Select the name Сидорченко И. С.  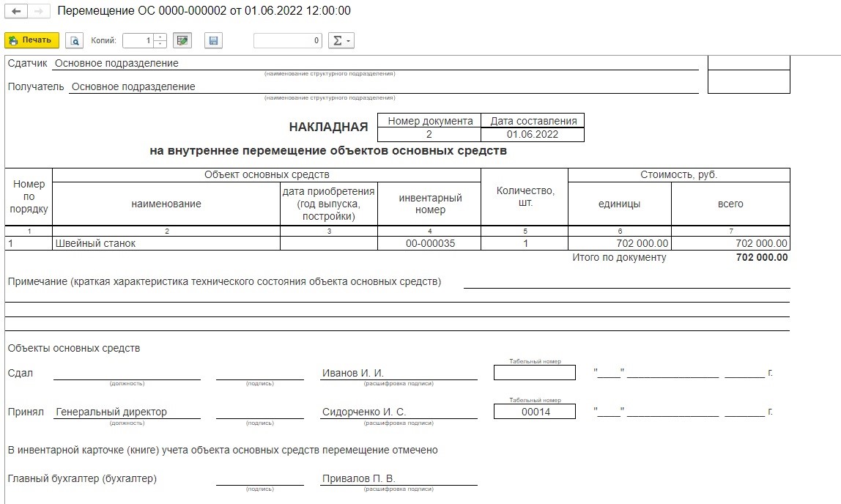(363, 412)
